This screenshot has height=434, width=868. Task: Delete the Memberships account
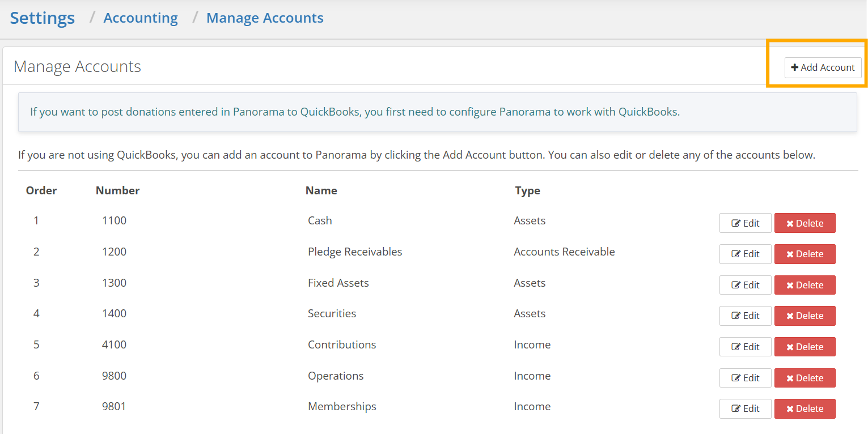click(805, 409)
